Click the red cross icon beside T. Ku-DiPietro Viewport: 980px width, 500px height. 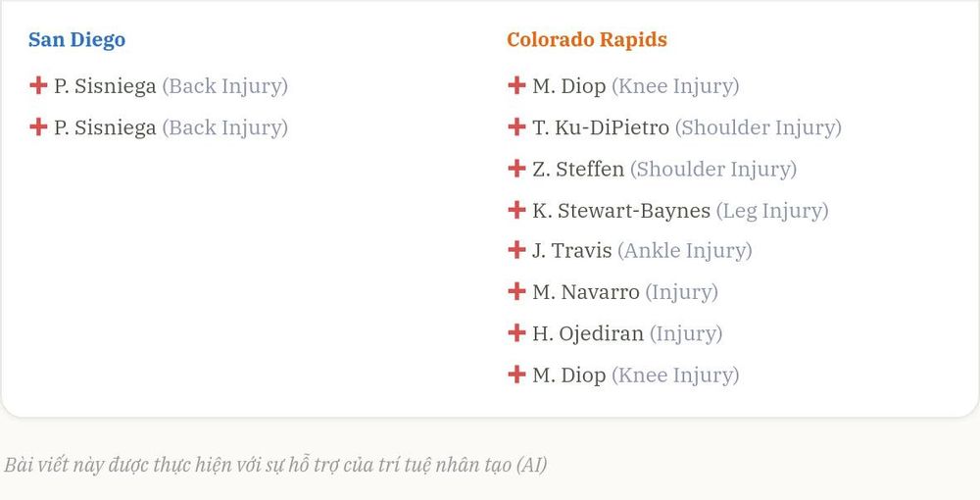(516, 126)
